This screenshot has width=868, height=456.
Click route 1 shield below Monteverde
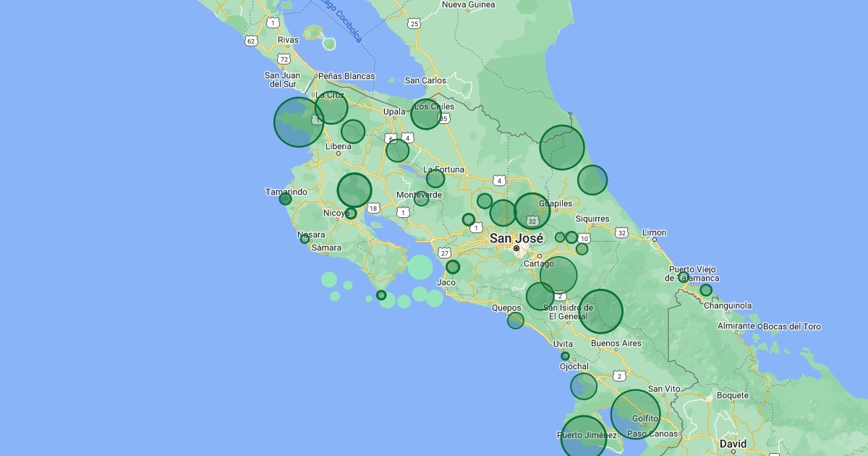click(402, 212)
